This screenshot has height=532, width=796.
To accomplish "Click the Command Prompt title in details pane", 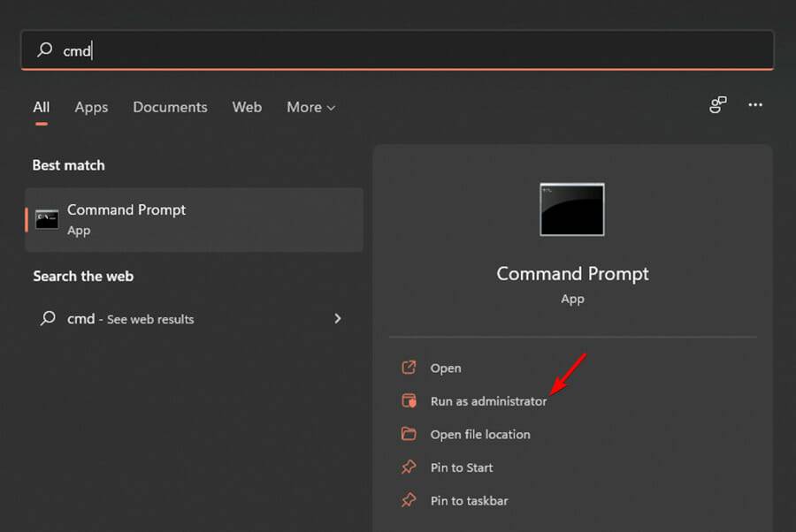I will [572, 274].
